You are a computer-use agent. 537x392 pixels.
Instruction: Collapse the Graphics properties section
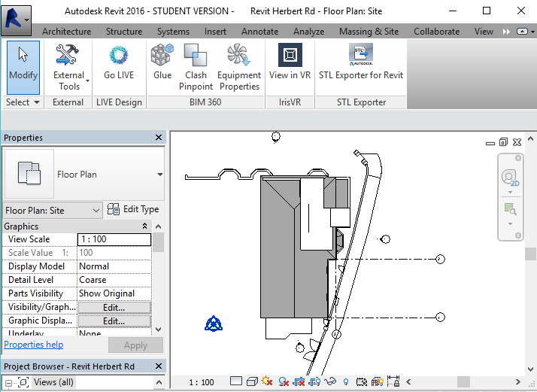pyautogui.click(x=144, y=226)
